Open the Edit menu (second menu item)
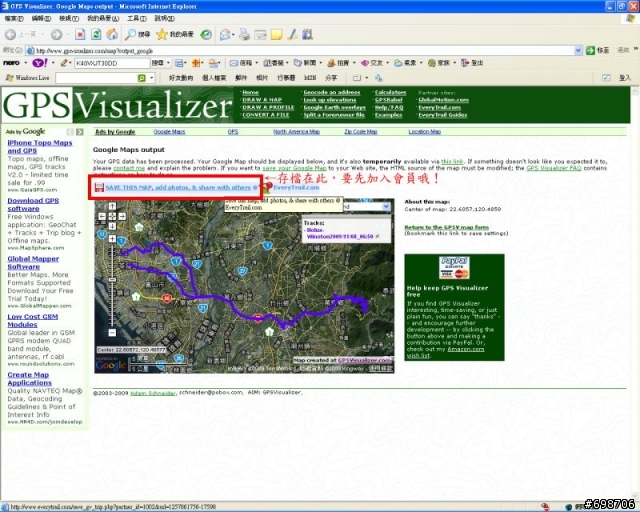Viewport: 640px width, 512px height. pos(41,18)
